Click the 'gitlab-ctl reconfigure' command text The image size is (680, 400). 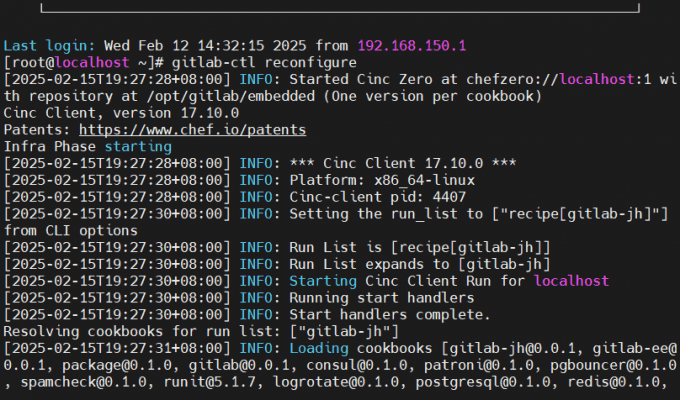tap(264, 62)
